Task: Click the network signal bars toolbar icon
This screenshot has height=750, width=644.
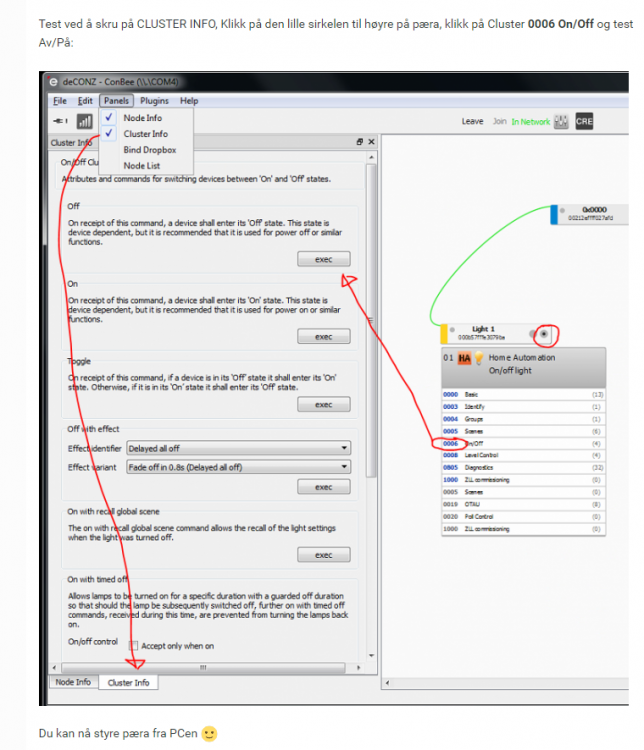Action: (x=84, y=120)
